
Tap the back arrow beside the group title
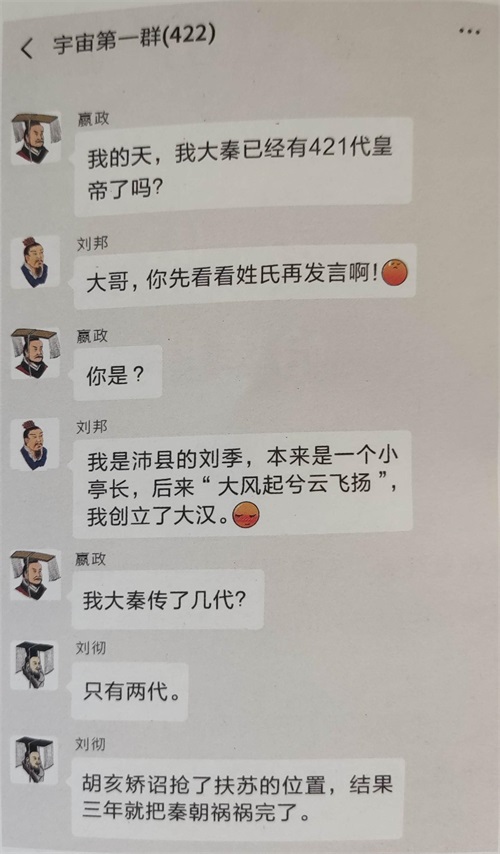26,48
